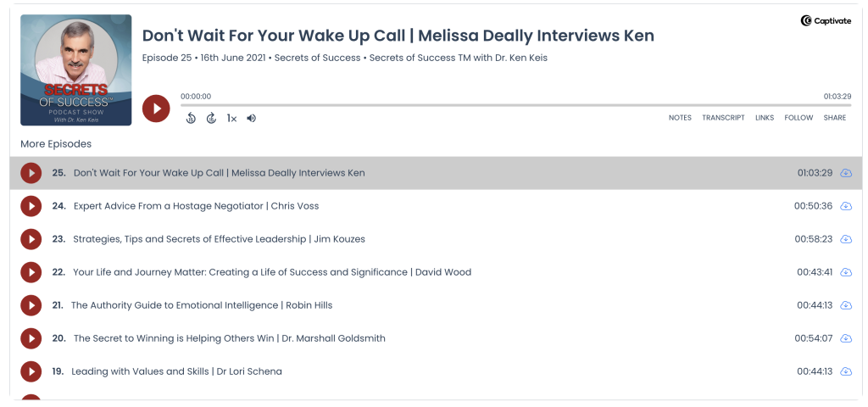
Task: Open the Links section
Action: point(765,118)
